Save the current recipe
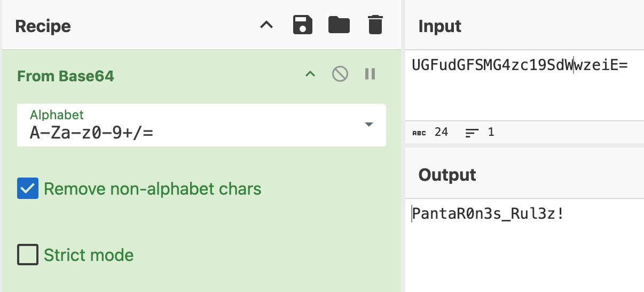This screenshot has width=644, height=292. [x=303, y=25]
